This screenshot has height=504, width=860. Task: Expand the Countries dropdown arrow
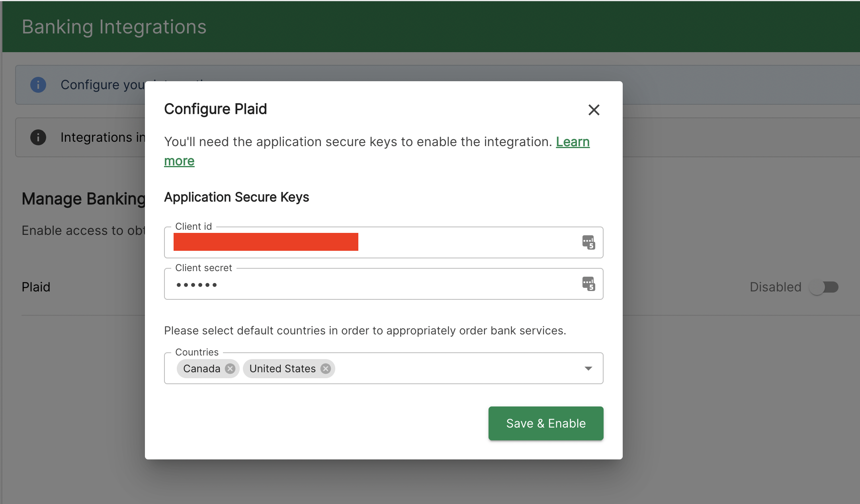(x=588, y=369)
